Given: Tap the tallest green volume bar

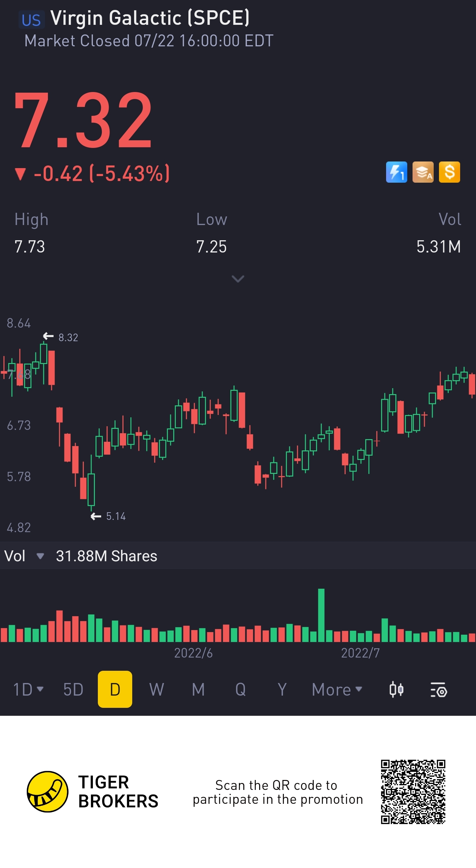Looking at the screenshot, I should tap(321, 615).
